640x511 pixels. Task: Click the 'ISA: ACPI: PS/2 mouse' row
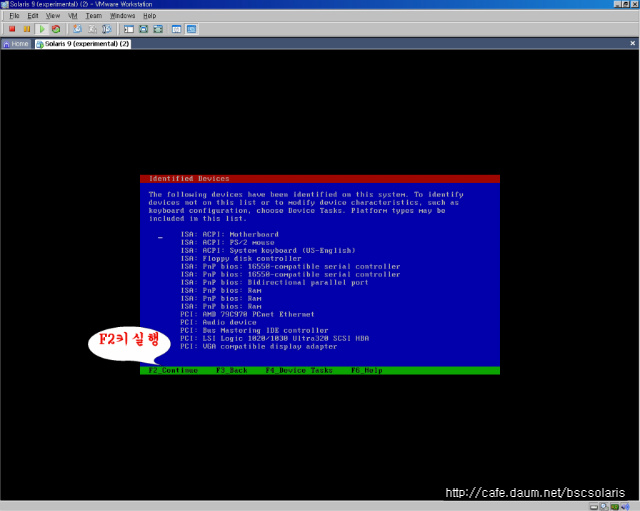click(227, 242)
